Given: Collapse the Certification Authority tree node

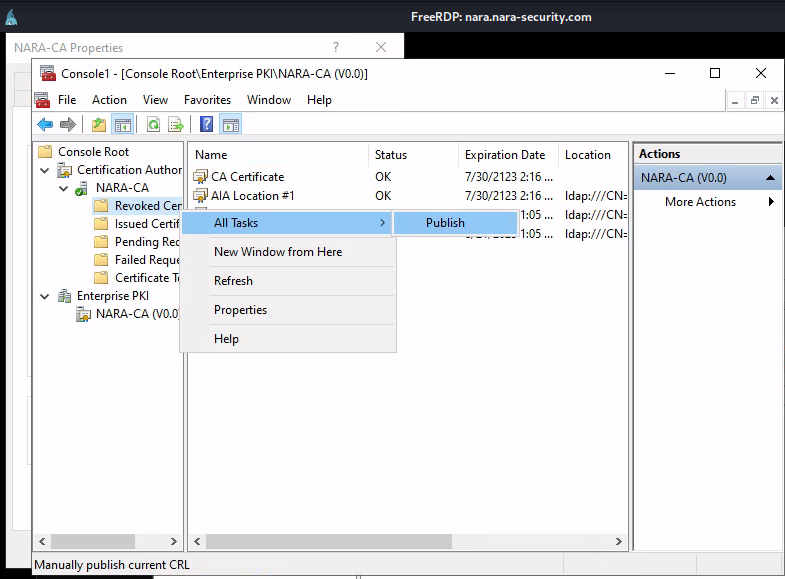Looking at the screenshot, I should coord(45,170).
